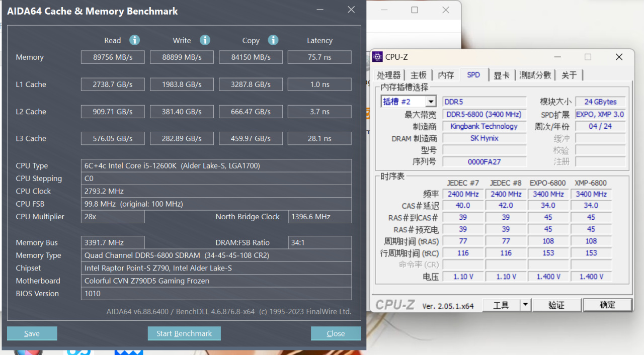Viewport: 644px width, 355px height.
Task: Close the AIDA64 window with X
Action: point(351,10)
